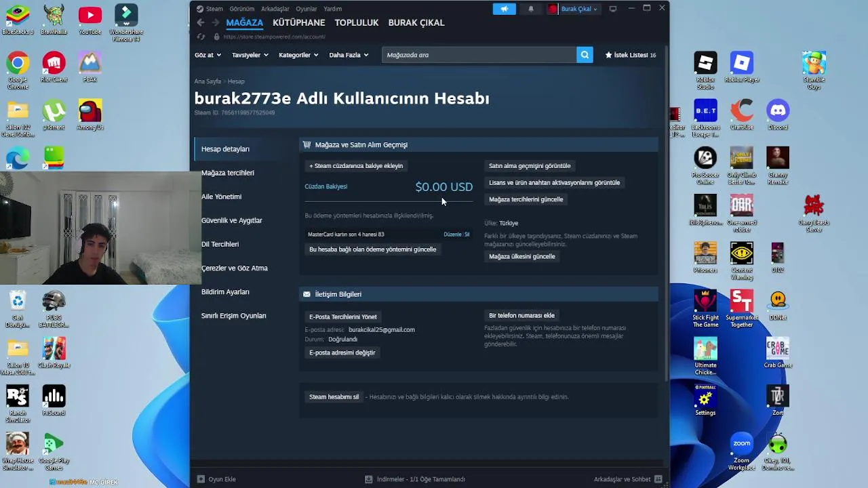Click E-posta adresimi değiştir button
868x488 pixels.
tap(342, 352)
